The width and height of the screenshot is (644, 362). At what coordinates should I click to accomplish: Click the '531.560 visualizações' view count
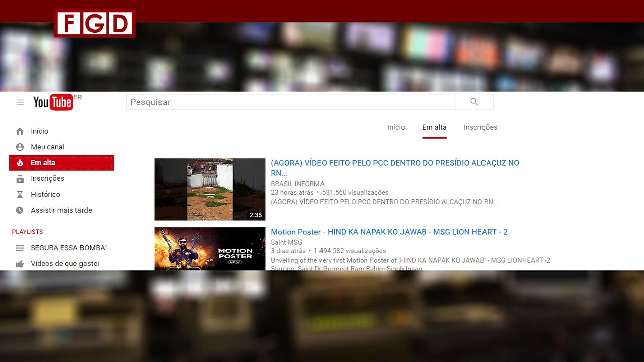point(355,192)
